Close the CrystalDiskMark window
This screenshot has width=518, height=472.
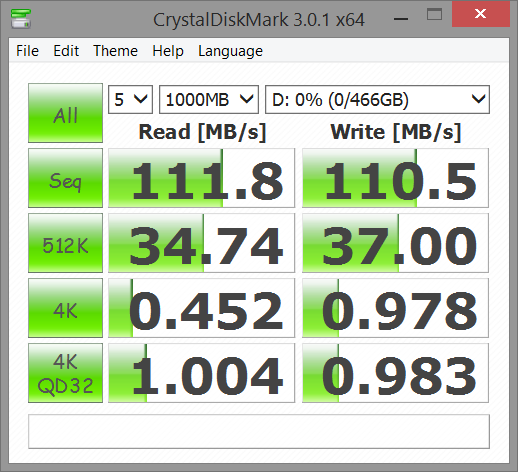481,14
